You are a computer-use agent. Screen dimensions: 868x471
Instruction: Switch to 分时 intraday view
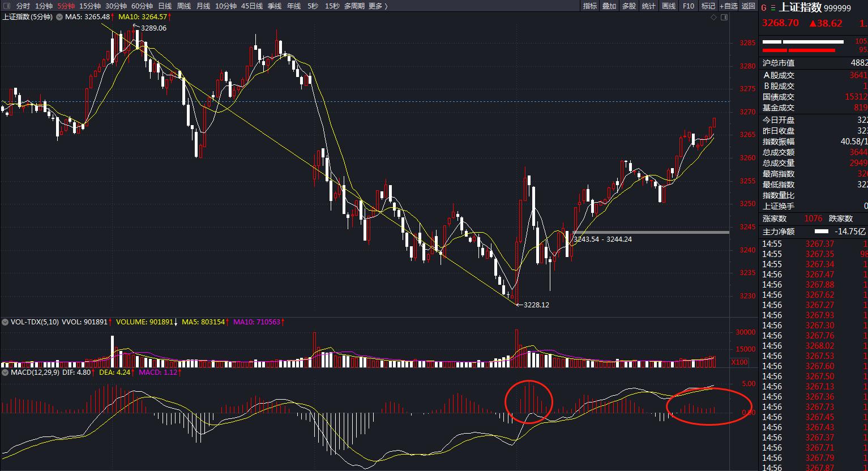point(23,6)
